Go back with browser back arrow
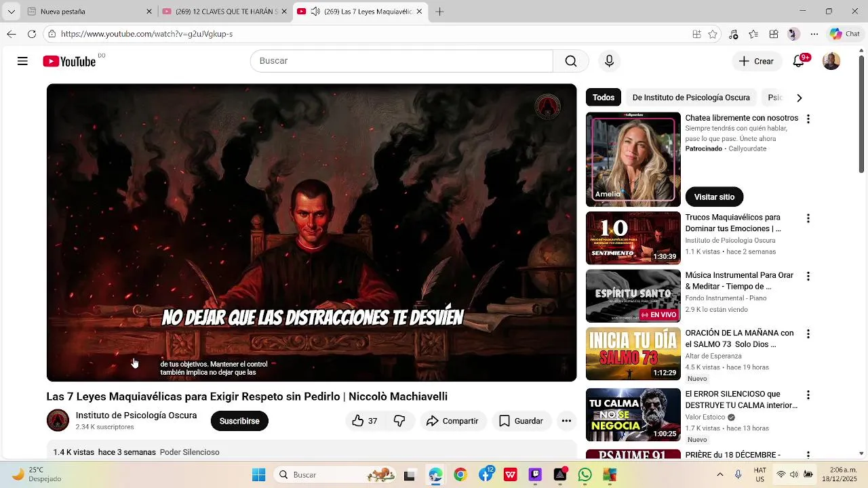 point(12,34)
